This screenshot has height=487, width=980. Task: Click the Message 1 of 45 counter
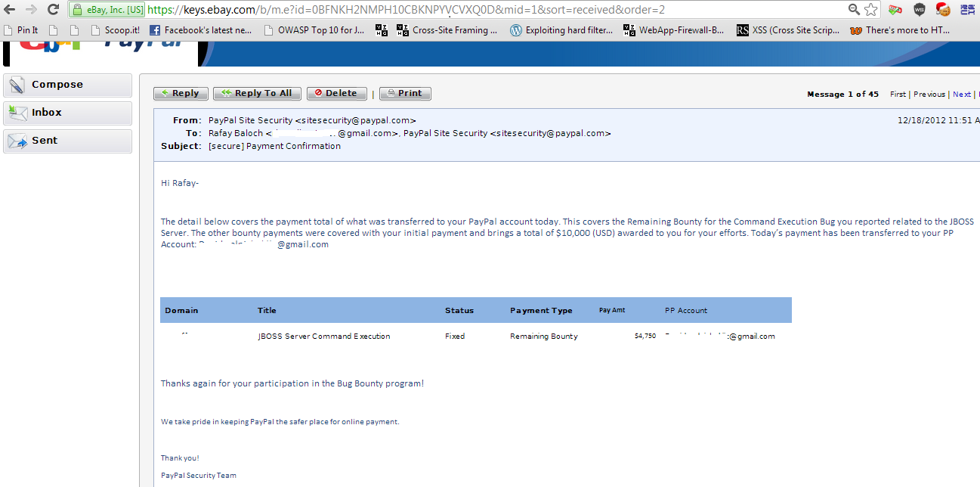[842, 95]
